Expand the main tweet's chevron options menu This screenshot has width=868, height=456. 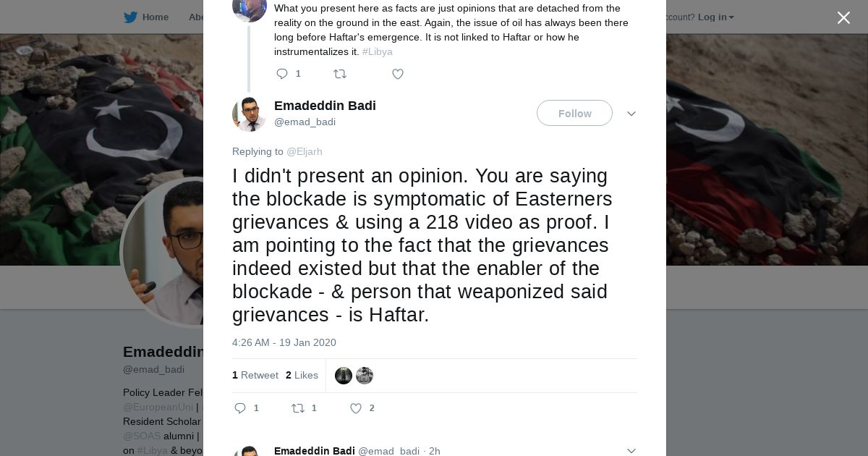pyautogui.click(x=631, y=114)
